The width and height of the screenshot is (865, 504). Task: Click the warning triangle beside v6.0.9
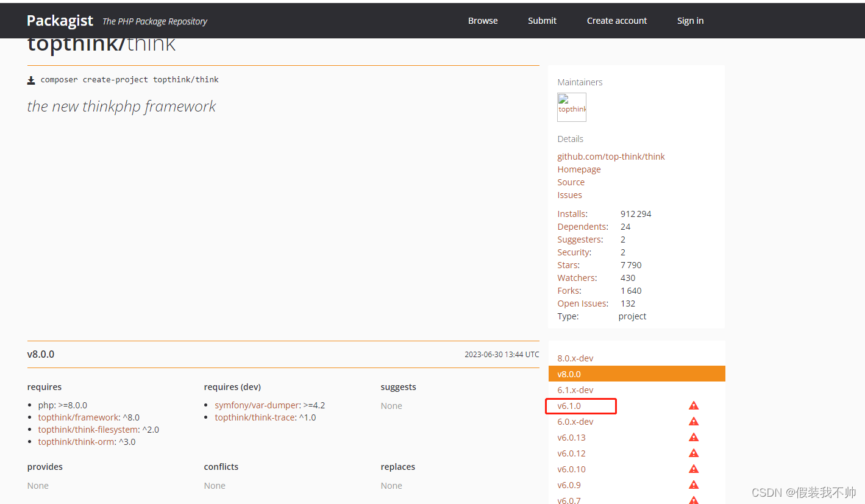(x=694, y=484)
